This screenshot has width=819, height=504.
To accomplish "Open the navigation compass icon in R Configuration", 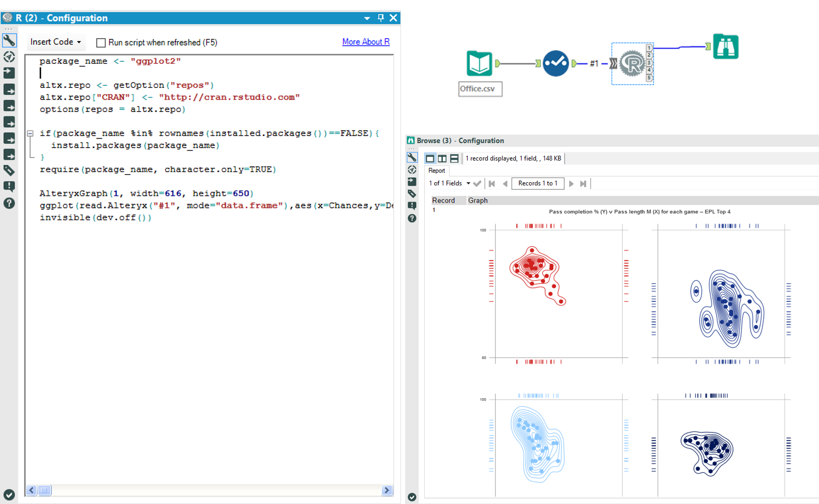I will click(9, 57).
